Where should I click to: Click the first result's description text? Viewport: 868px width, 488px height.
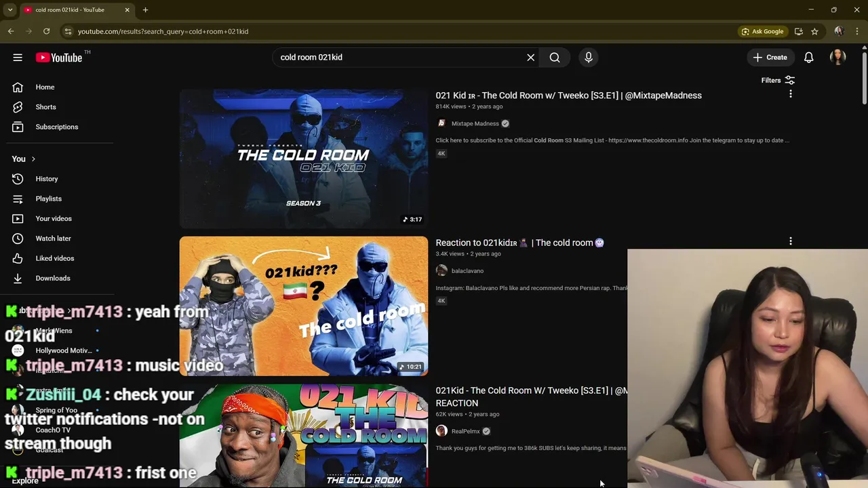click(612, 140)
